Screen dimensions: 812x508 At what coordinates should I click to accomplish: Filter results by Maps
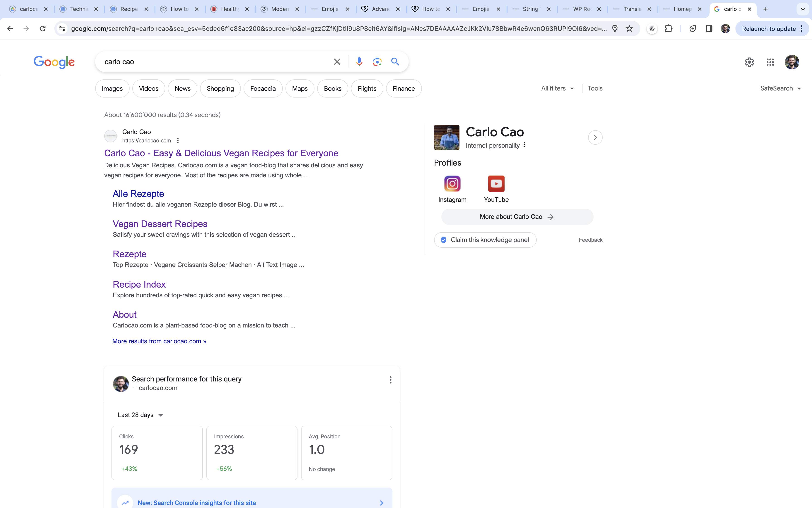300,88
